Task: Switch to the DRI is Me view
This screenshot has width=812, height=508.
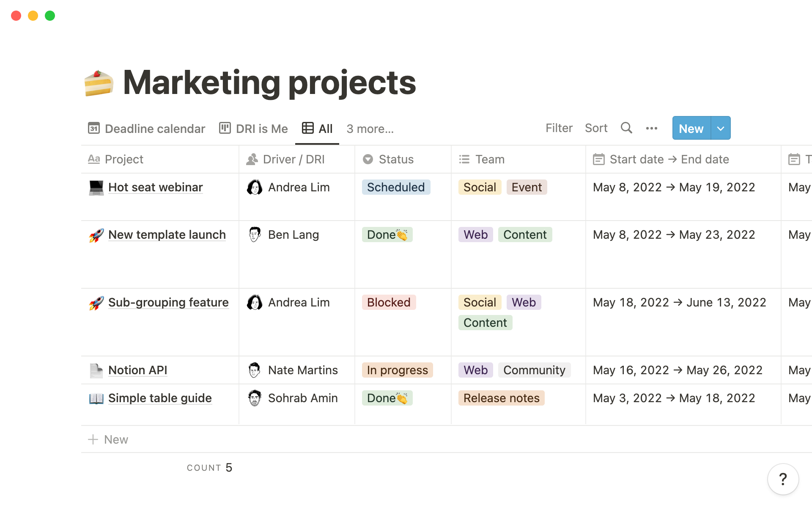Action: tap(253, 129)
